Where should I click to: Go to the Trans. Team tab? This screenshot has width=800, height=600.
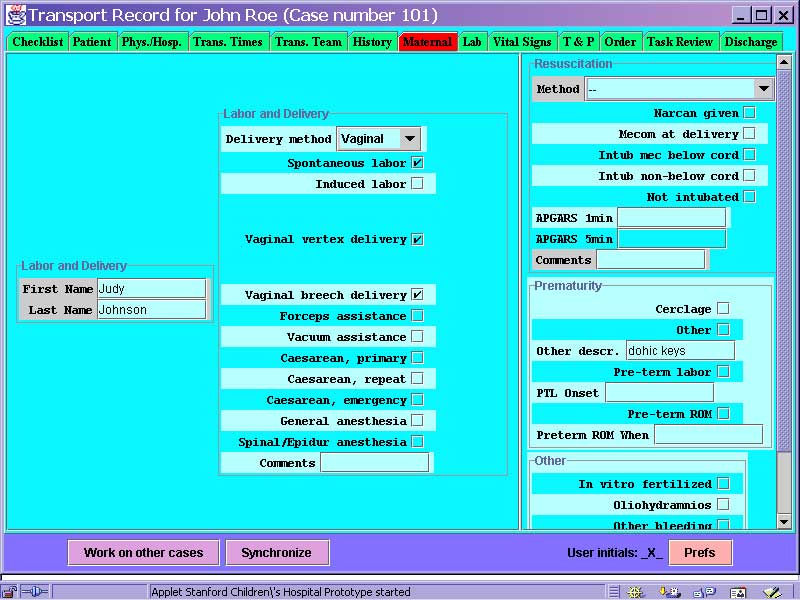pos(308,42)
